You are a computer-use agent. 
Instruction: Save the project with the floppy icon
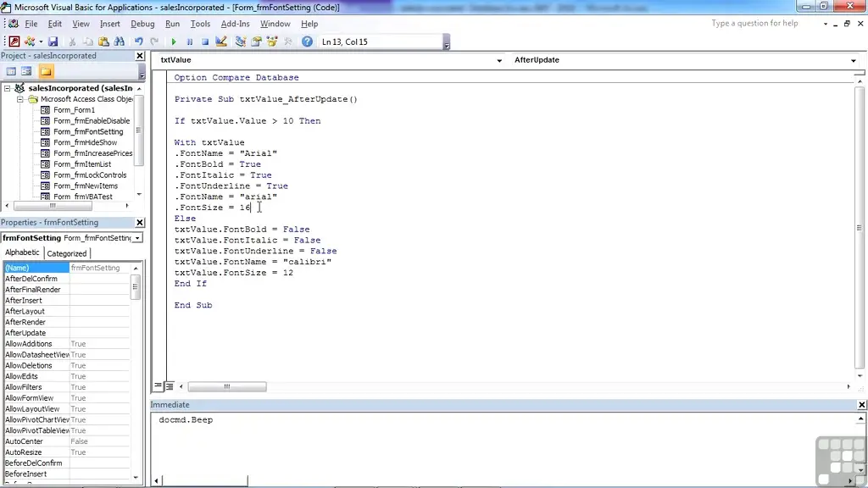[x=53, y=42]
